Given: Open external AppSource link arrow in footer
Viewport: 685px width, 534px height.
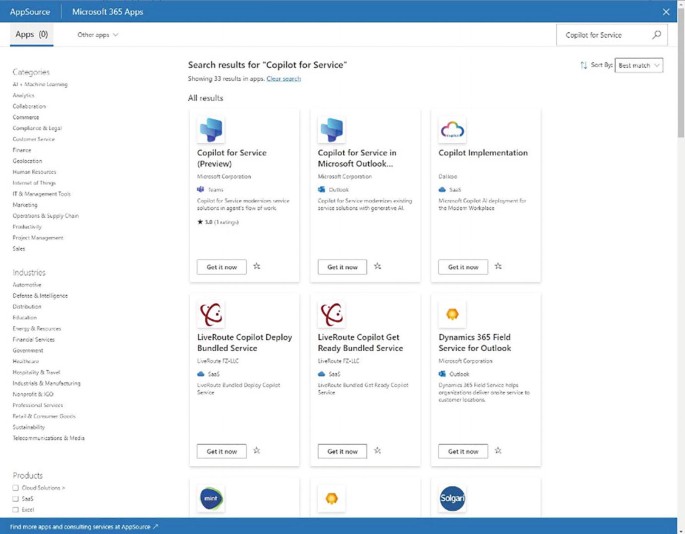Looking at the screenshot, I should pos(156,527).
